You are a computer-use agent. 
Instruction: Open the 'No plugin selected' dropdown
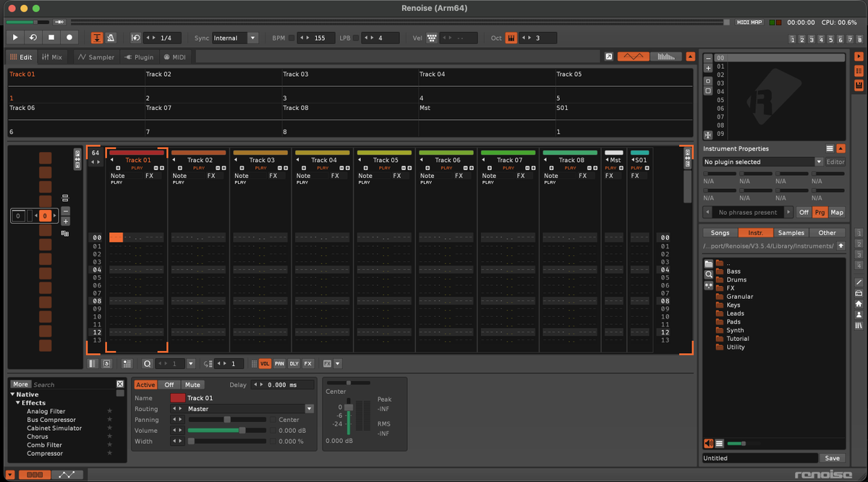tap(763, 162)
